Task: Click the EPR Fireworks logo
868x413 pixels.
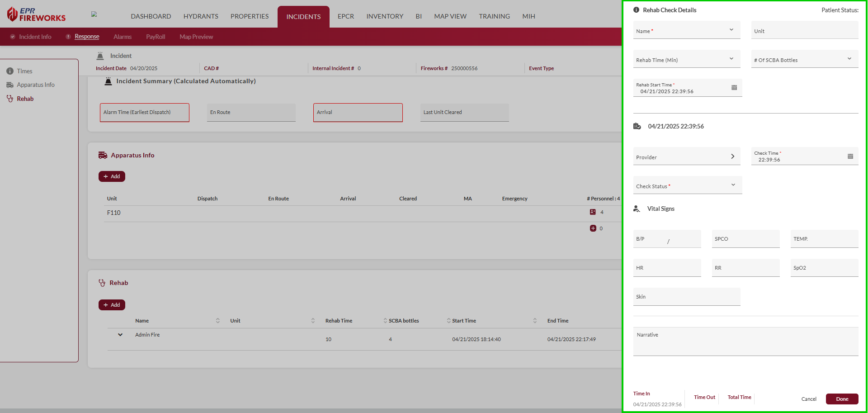Action: click(x=37, y=14)
